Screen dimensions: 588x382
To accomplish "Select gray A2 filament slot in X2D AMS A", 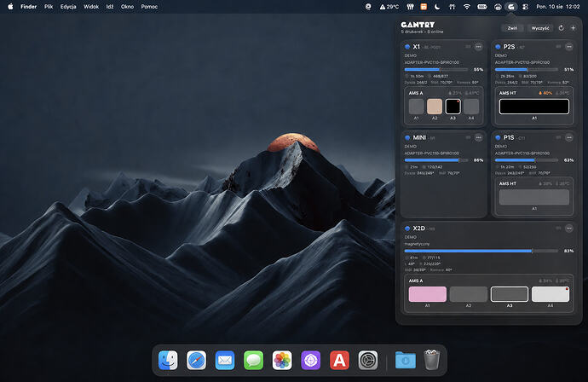I will (469, 294).
